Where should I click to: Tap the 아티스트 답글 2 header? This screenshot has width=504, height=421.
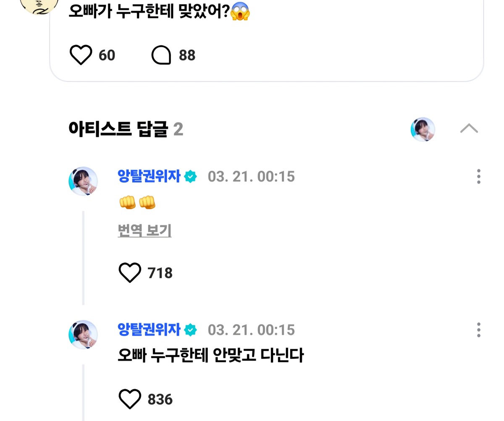(x=125, y=129)
